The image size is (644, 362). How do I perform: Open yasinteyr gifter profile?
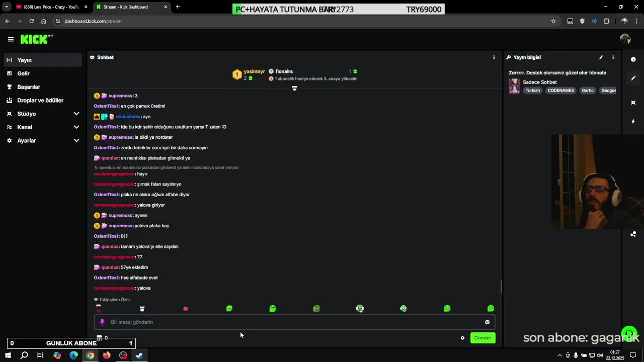pos(254,71)
